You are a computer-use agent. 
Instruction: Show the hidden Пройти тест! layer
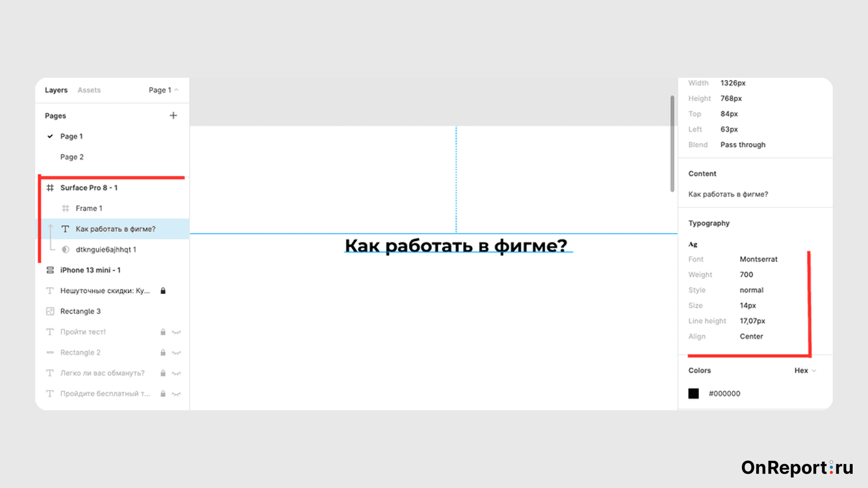[176, 332]
